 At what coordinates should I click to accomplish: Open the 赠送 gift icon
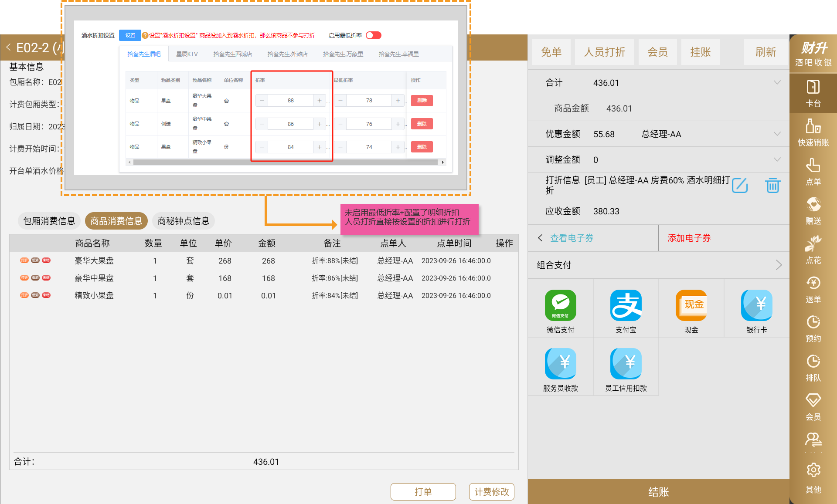[x=813, y=210]
